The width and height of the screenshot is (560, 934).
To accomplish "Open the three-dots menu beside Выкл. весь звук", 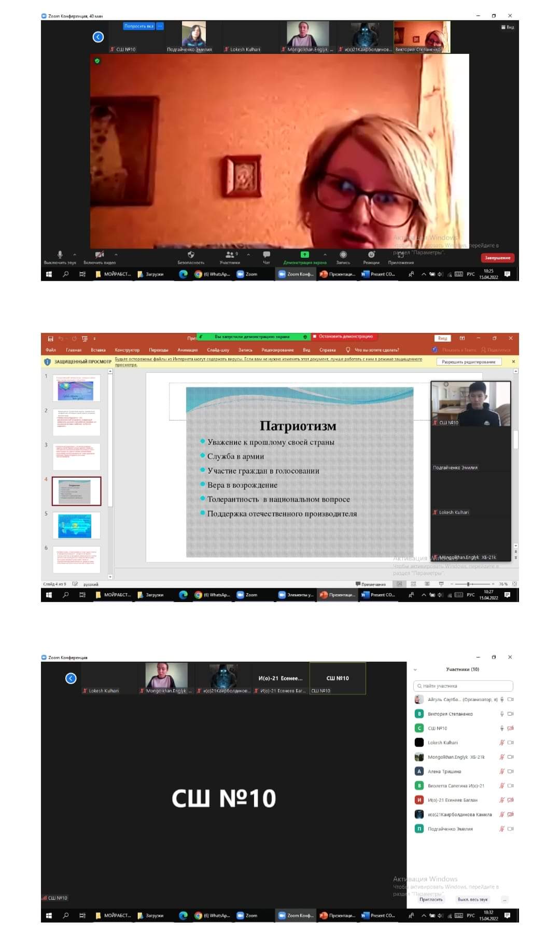I will (x=505, y=899).
